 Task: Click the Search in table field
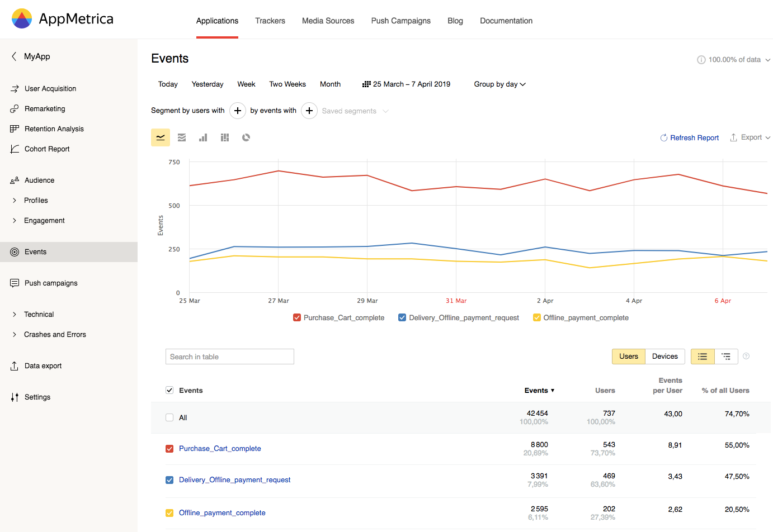click(230, 357)
